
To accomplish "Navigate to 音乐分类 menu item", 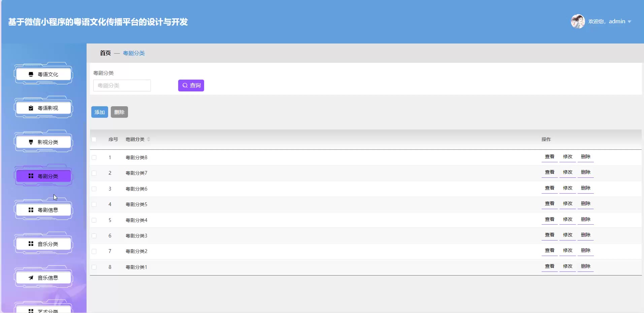I will 43,244.
